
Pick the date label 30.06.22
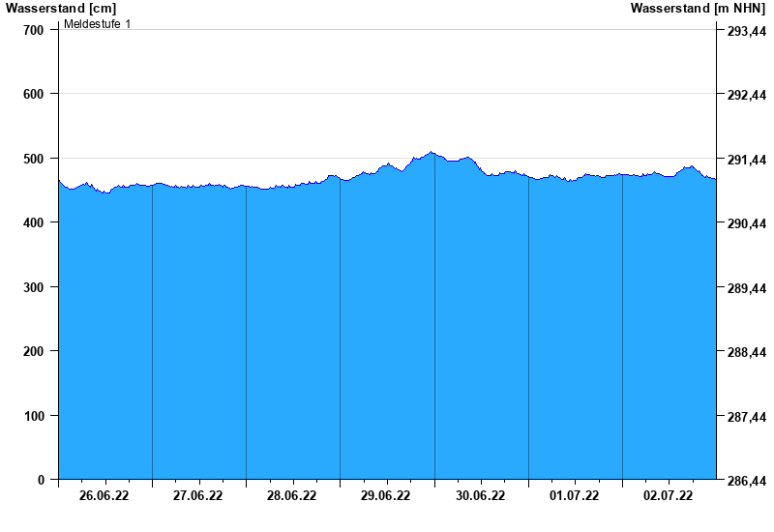pos(480,495)
